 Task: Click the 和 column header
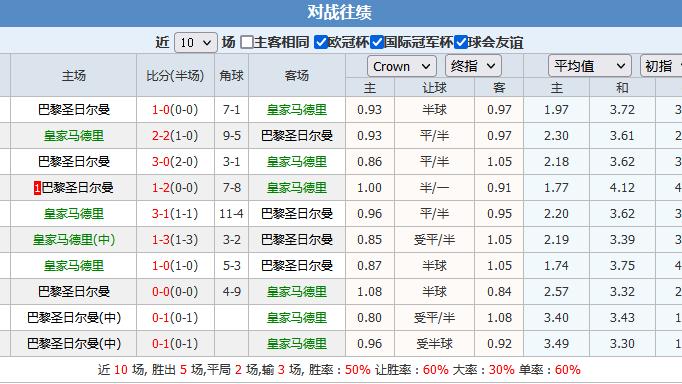click(x=622, y=88)
